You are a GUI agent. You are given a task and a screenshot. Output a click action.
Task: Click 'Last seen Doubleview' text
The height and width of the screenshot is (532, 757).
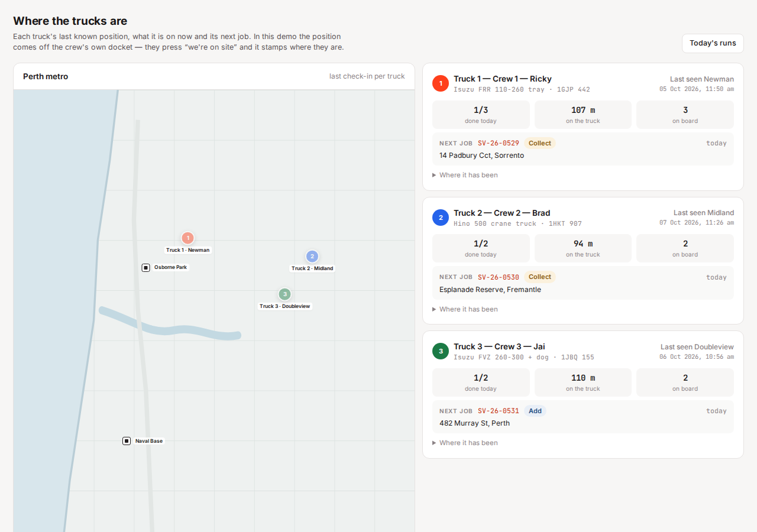[x=697, y=347]
